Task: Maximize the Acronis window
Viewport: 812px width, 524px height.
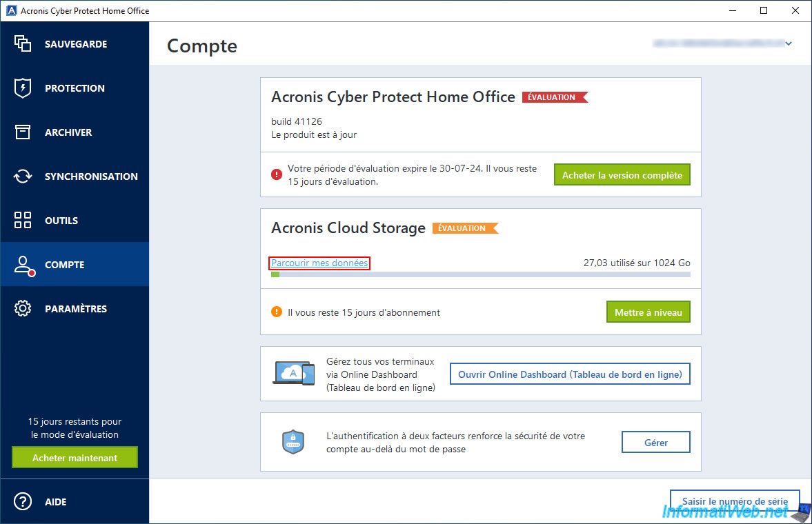Action: [x=763, y=10]
